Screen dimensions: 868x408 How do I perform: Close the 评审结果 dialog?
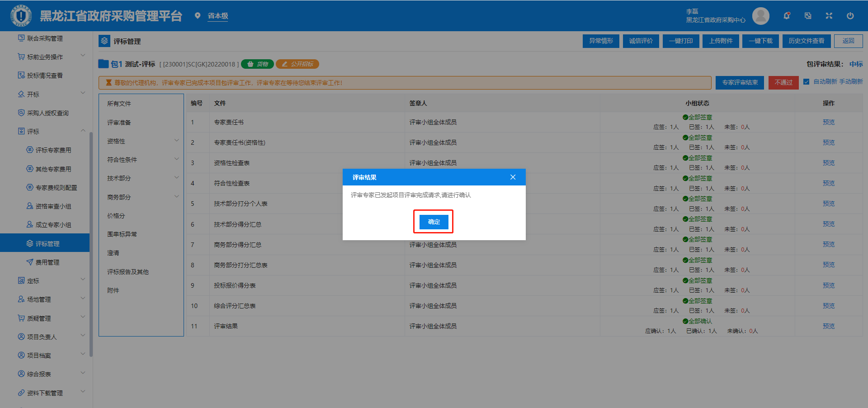513,177
